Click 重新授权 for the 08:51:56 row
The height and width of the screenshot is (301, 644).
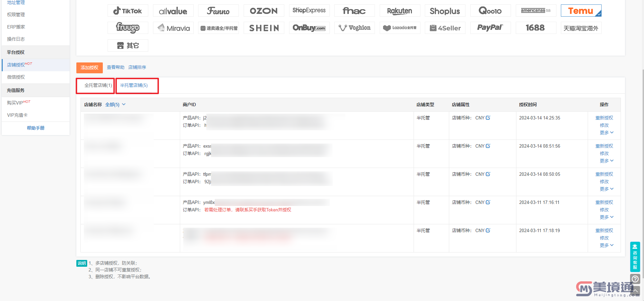[x=604, y=146]
